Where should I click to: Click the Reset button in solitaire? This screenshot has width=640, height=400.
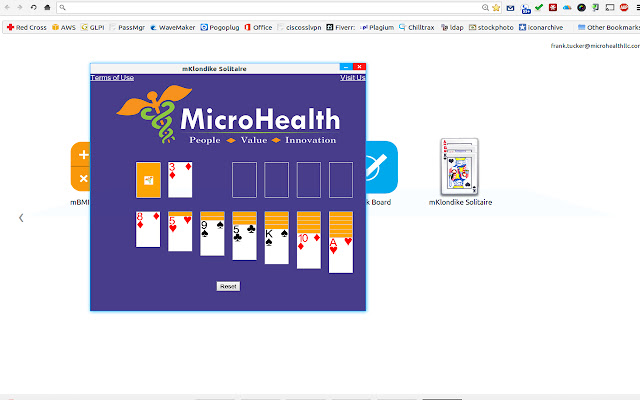228,286
